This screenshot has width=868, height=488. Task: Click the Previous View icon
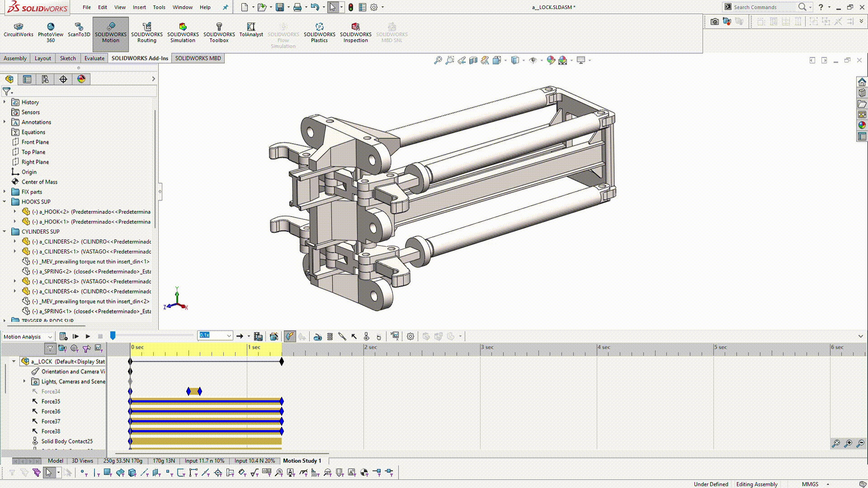tap(461, 60)
